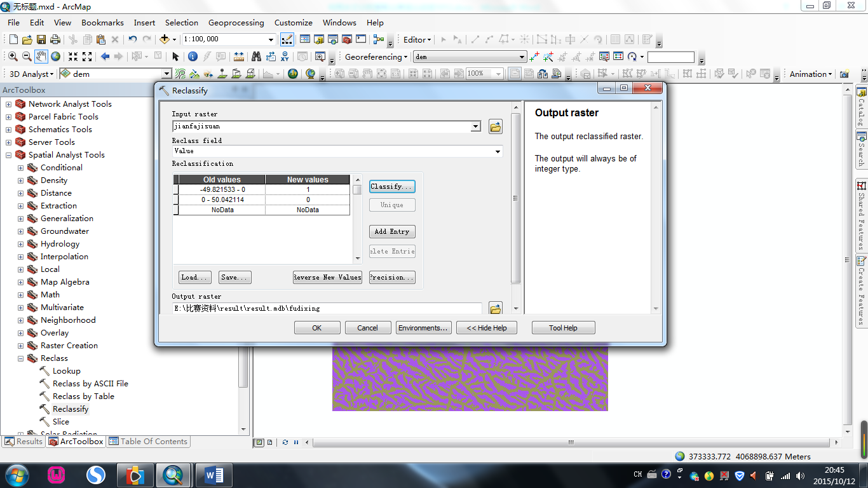Click the browse folder icon for Input raster
868x488 pixels.
[x=496, y=126]
